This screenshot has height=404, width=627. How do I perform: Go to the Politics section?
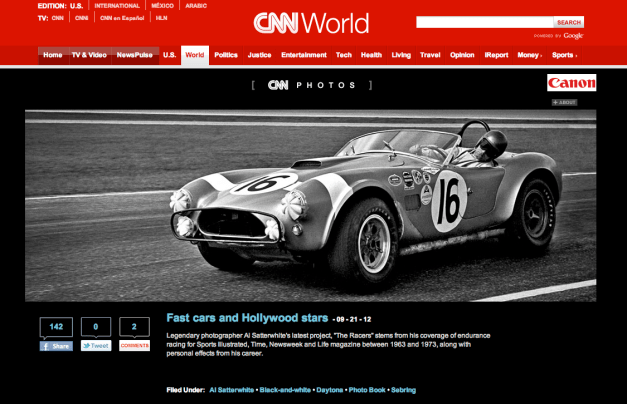(x=226, y=55)
